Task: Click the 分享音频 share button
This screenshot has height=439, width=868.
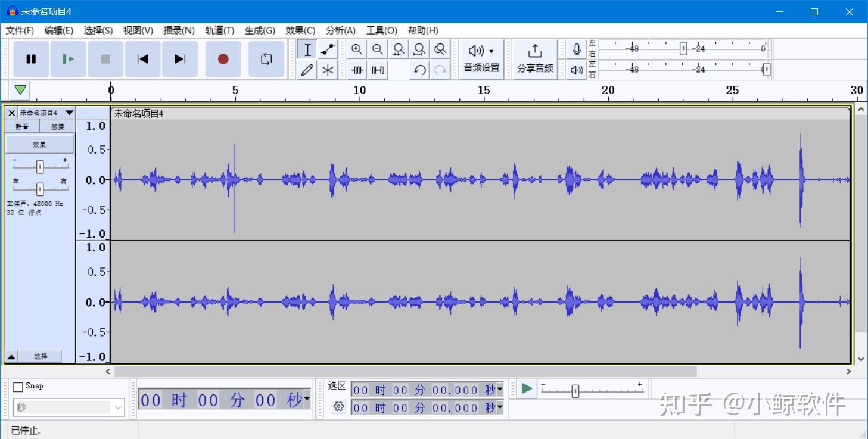Action: 534,58
